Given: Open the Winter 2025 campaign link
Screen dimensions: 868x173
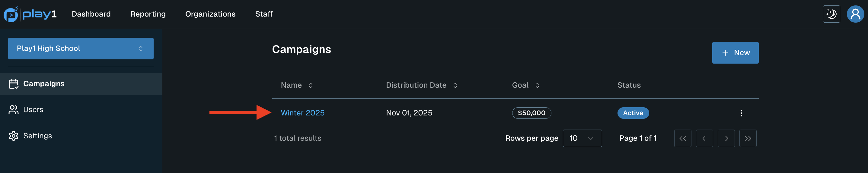Looking at the screenshot, I should pyautogui.click(x=302, y=113).
